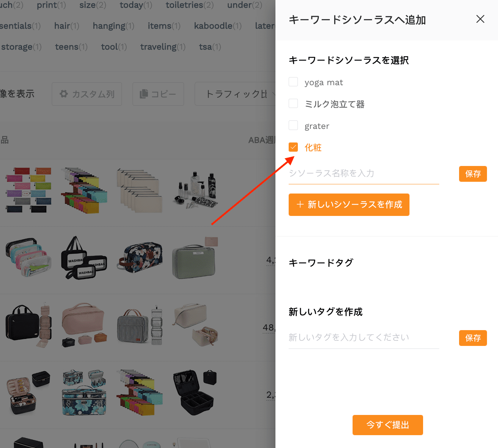The image size is (498, 448).
Task: Focus the シソーラス名称を入力 text field
Action: 364,174
